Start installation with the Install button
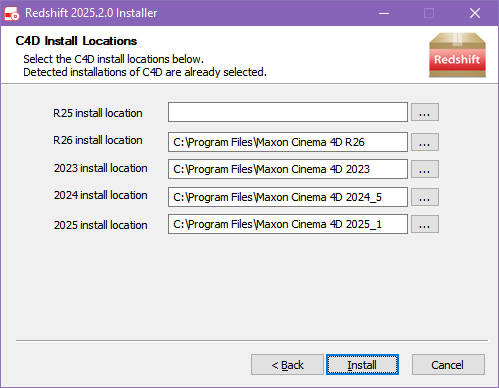 pos(362,365)
